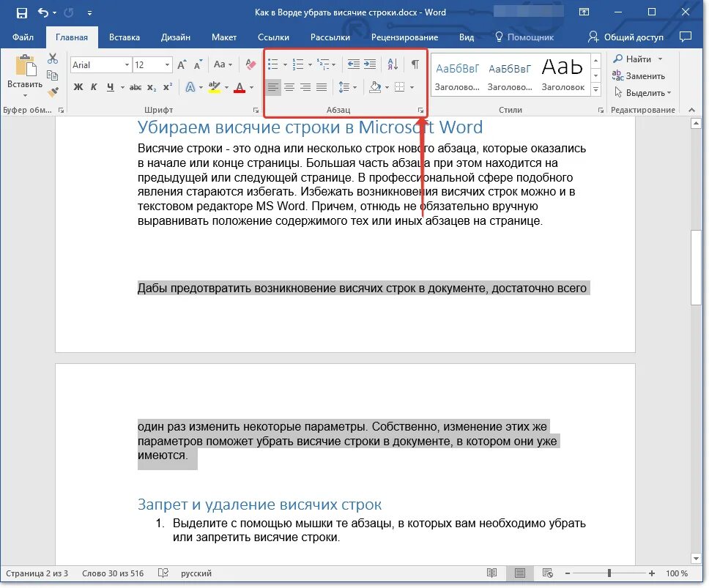Collapse the ribbon with the chevron

tap(691, 110)
